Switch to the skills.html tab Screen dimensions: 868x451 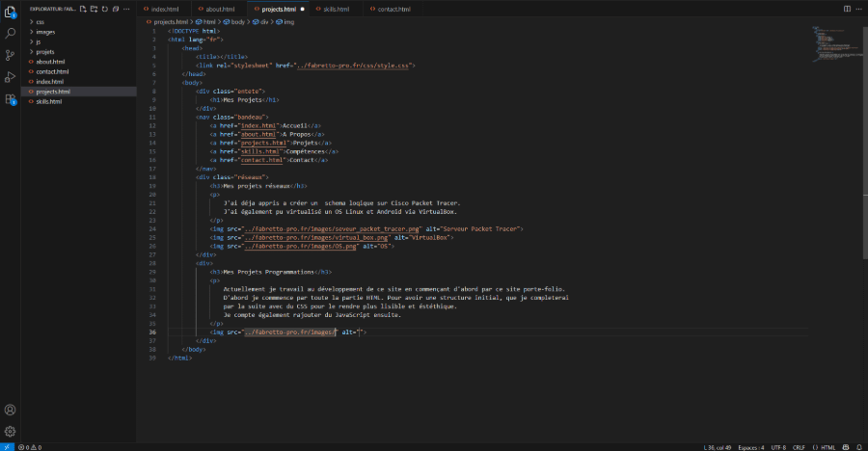pyautogui.click(x=336, y=9)
